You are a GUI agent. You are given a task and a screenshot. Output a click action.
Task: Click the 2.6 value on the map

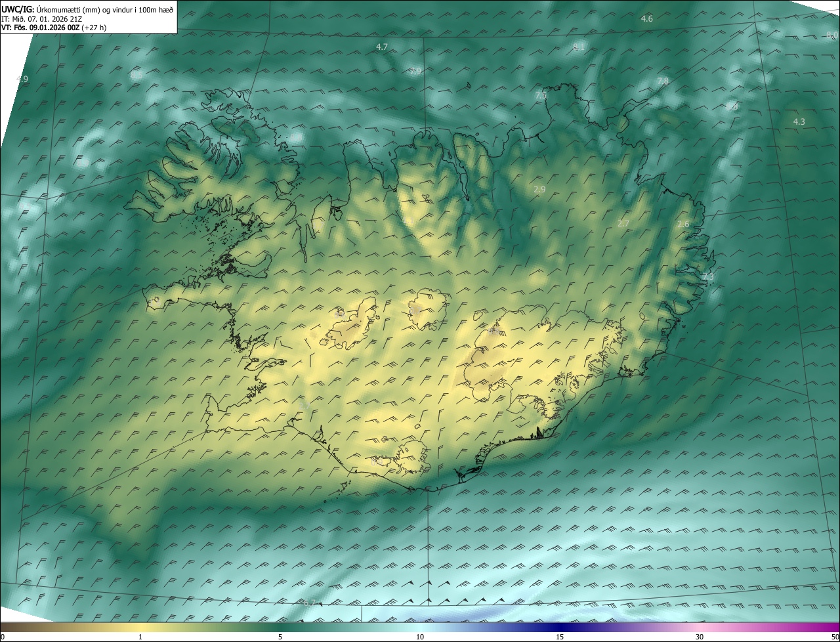pos(683,224)
